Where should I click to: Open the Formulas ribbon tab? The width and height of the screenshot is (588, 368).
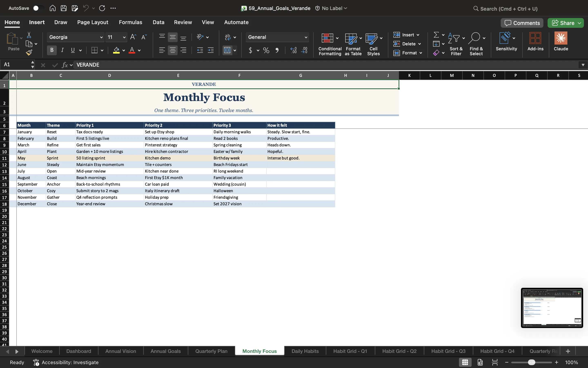(130, 22)
